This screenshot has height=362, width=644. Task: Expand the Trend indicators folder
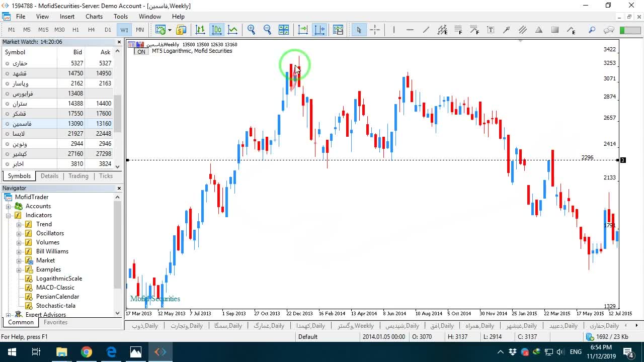tap(19, 224)
